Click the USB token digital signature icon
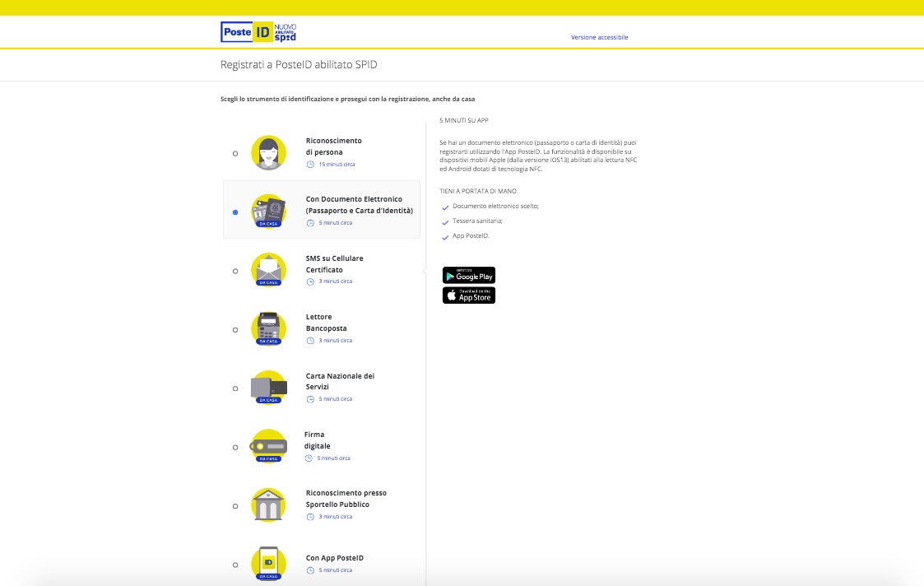 click(269, 446)
